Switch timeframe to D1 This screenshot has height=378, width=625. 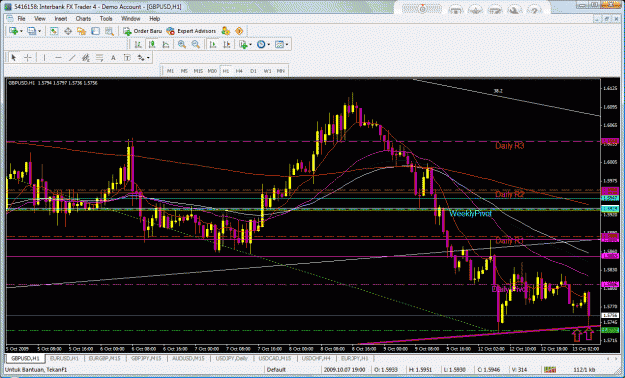pos(253,71)
